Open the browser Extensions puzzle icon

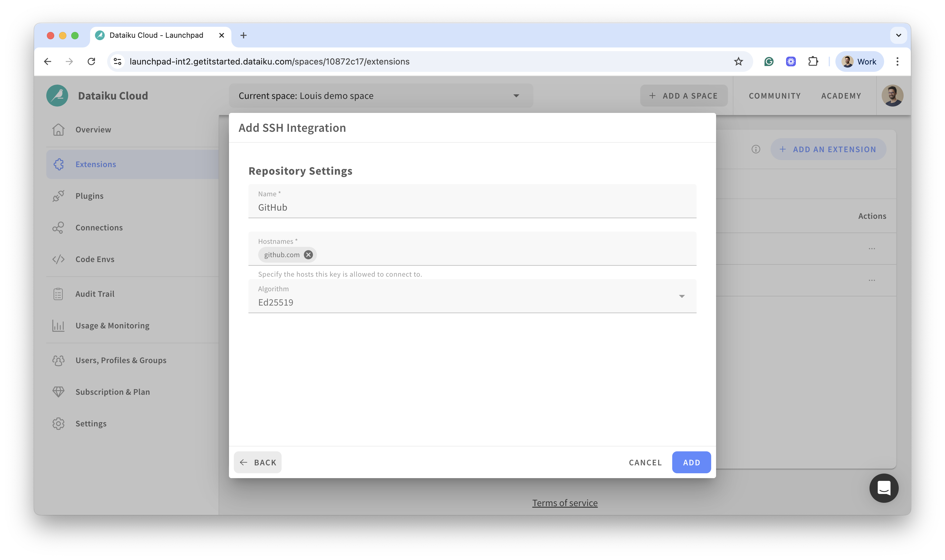point(813,61)
